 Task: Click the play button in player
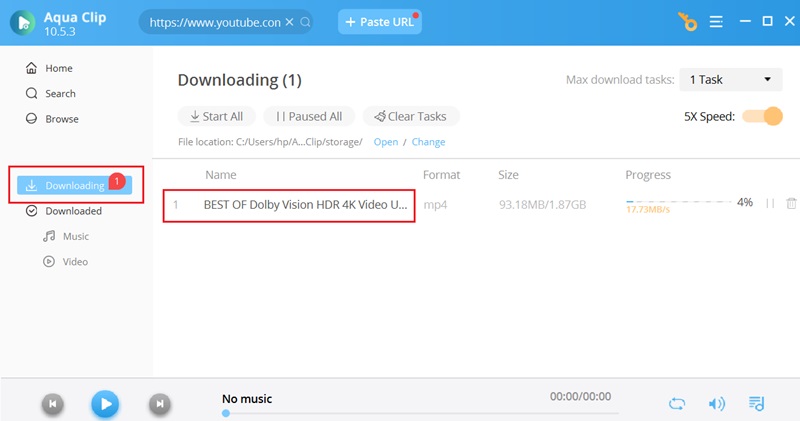click(105, 404)
